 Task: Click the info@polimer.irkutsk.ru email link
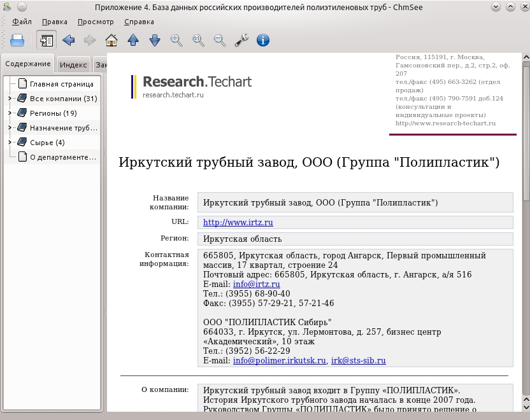279,360
